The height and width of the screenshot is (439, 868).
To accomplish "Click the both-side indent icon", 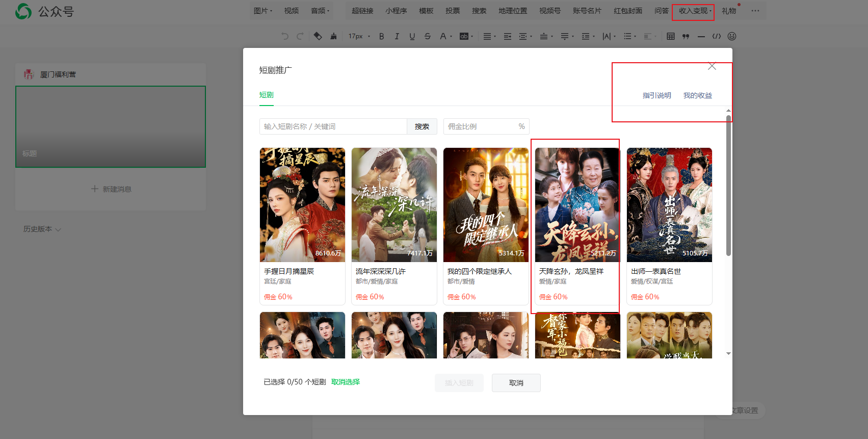I will point(523,36).
